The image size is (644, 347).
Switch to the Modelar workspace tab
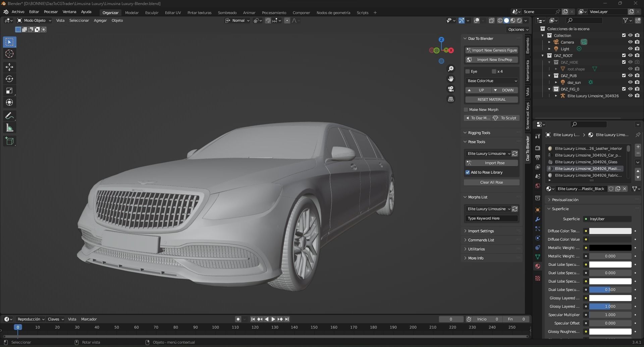[132, 13]
